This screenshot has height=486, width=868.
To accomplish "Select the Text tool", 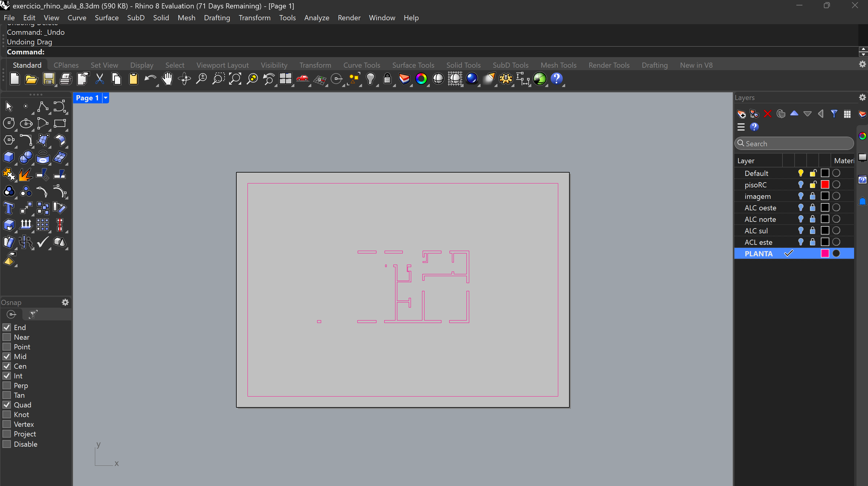I will (x=9, y=208).
